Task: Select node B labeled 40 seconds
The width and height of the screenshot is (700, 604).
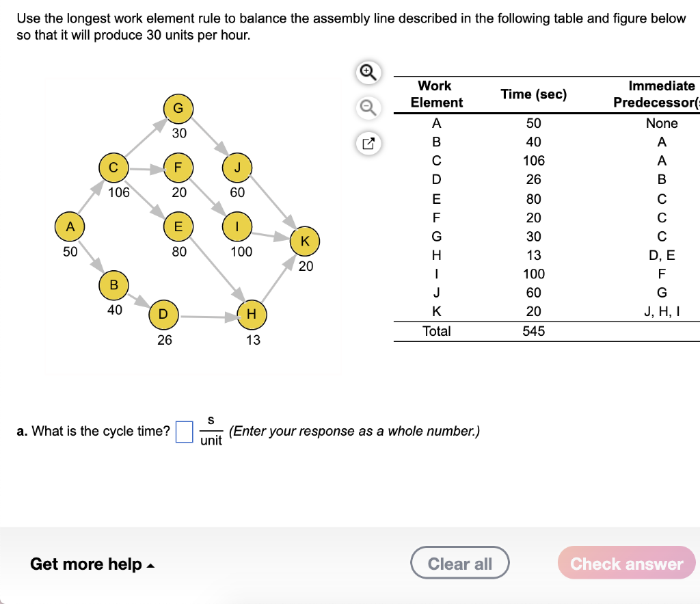Action: (113, 286)
